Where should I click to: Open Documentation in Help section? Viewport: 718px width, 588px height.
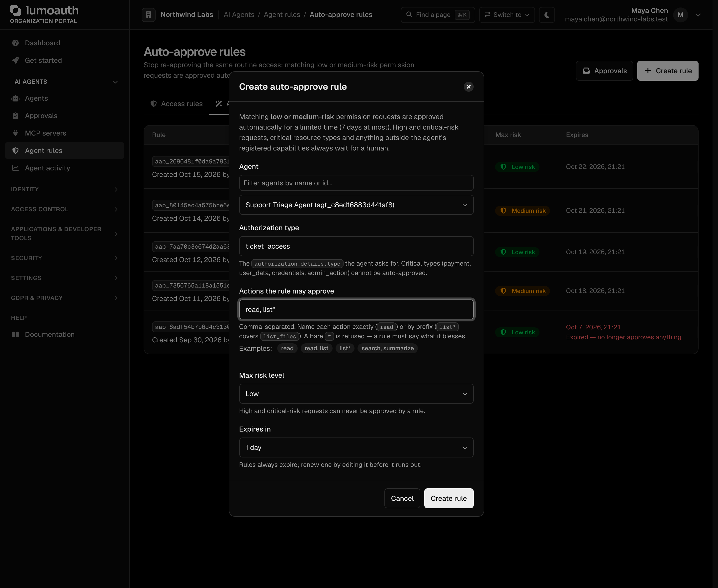pyautogui.click(x=64, y=334)
